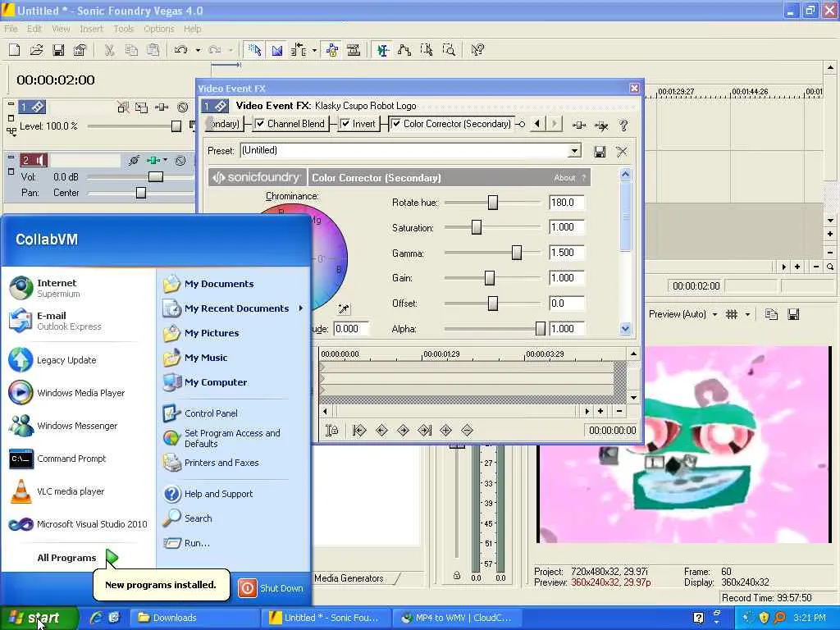Open the File menu
This screenshot has width=840, height=630.
[11, 29]
